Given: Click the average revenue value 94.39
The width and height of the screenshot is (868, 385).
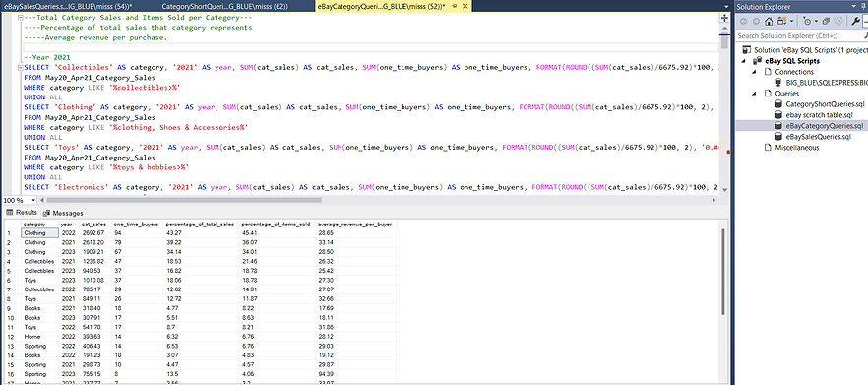Looking at the screenshot, I should (x=326, y=373).
